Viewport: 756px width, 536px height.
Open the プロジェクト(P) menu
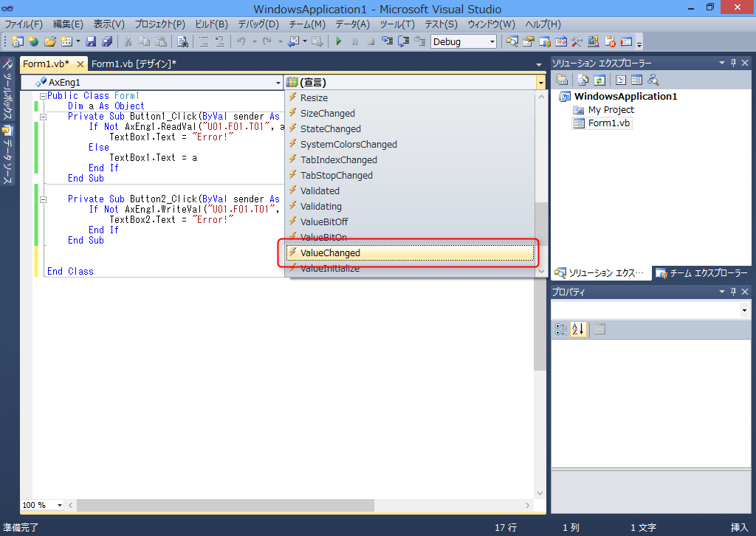(159, 24)
